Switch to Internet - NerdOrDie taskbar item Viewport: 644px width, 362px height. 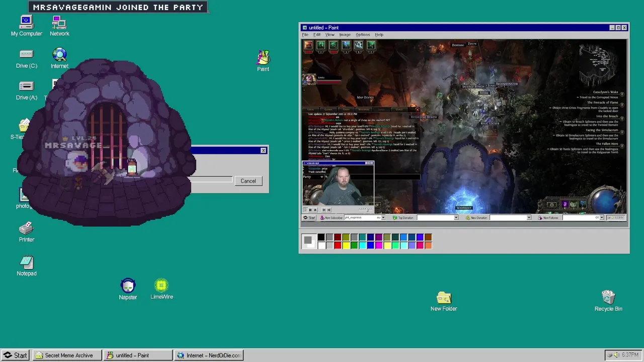(209, 355)
